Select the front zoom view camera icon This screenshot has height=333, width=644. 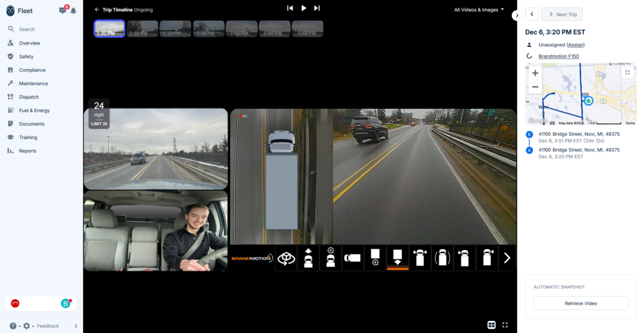click(x=331, y=258)
